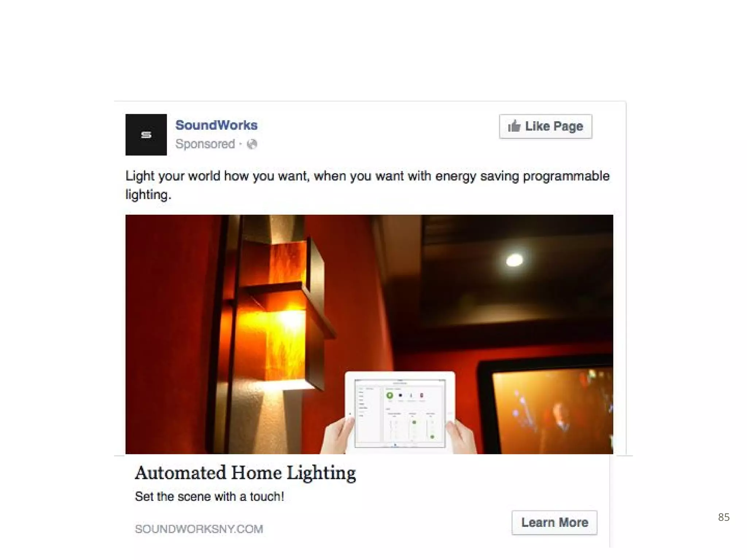Click the Like Page button

546,127
